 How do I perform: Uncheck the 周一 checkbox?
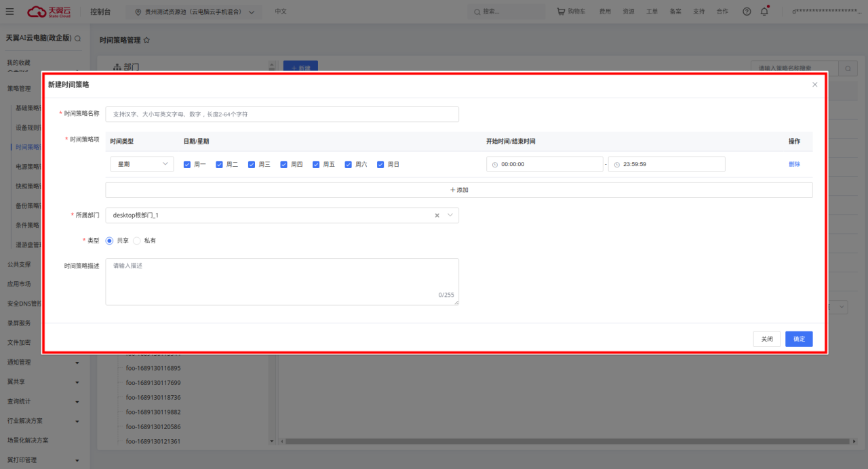click(x=187, y=164)
